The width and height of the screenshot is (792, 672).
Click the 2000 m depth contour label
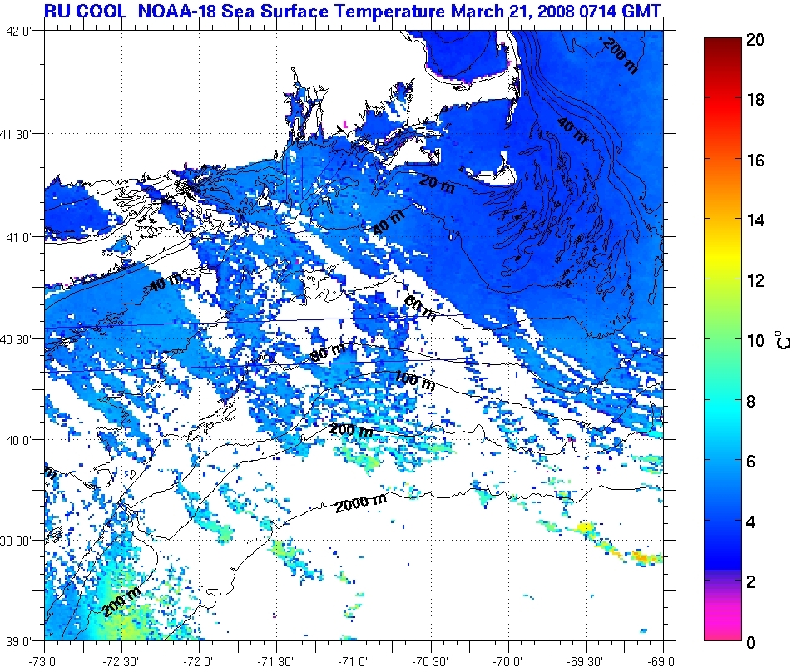click(361, 502)
